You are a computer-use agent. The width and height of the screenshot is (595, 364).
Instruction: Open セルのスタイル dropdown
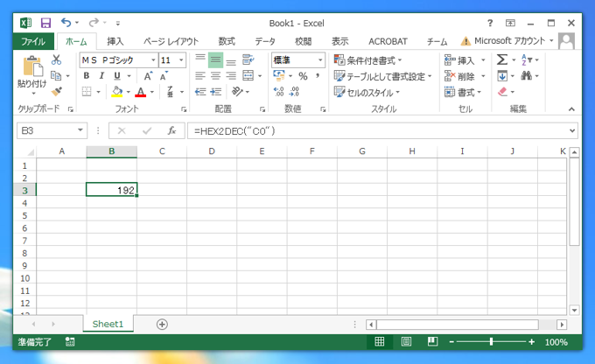[x=367, y=92]
